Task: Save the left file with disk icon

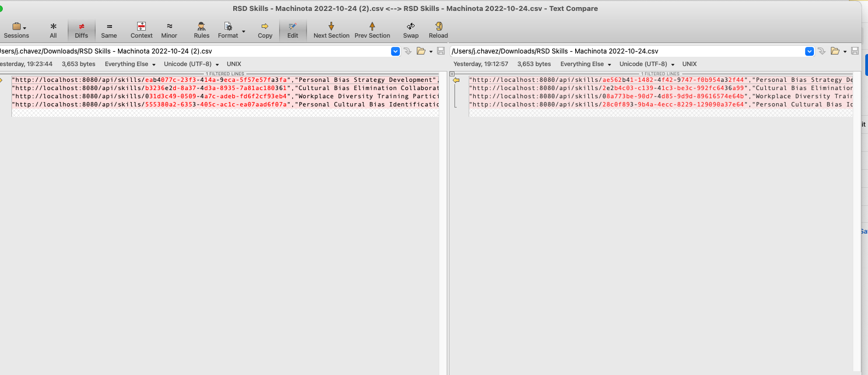Action: pyautogui.click(x=441, y=51)
